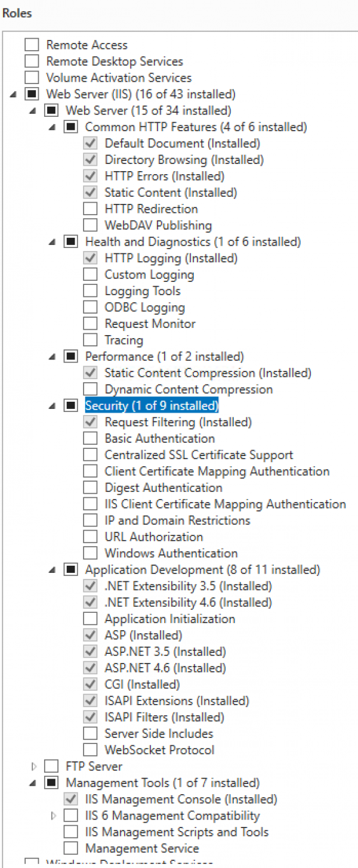358x868 pixels.
Task: Check IIS Client Certificate Mapping Authentication checkbox
Action: [90, 504]
